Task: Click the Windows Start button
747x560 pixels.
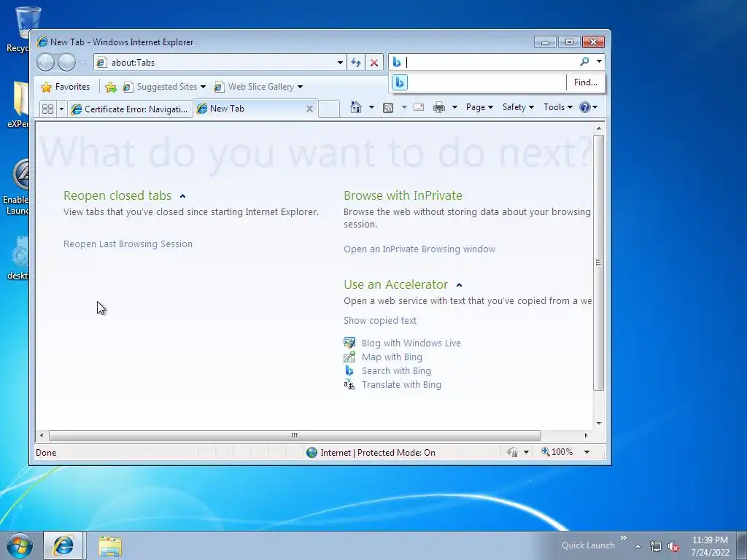Action: tap(20, 545)
